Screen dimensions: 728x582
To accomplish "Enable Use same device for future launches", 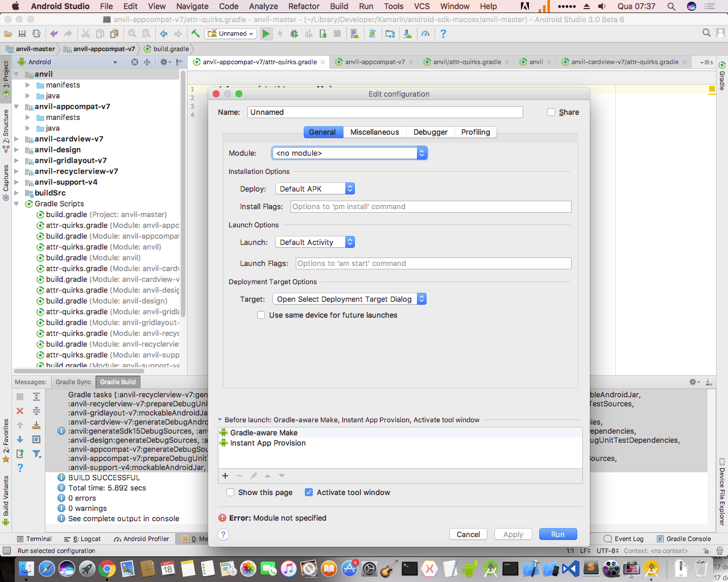I will pyautogui.click(x=261, y=315).
